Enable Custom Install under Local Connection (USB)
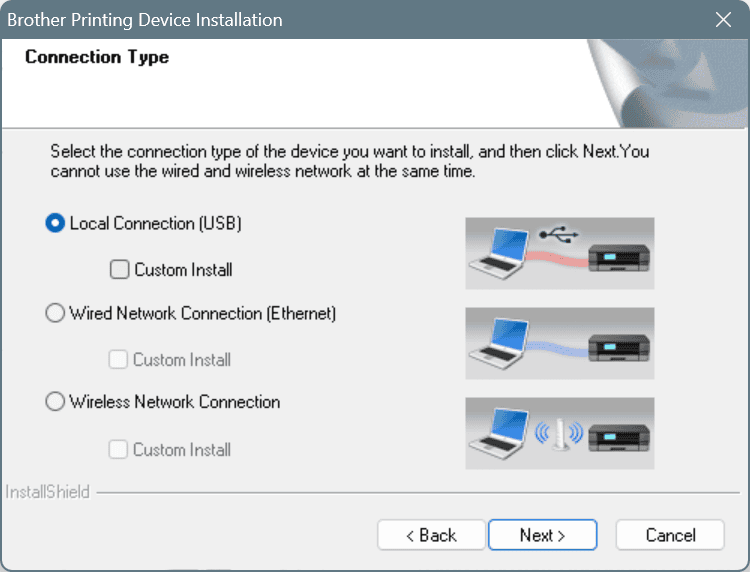750x572 pixels. (119, 269)
